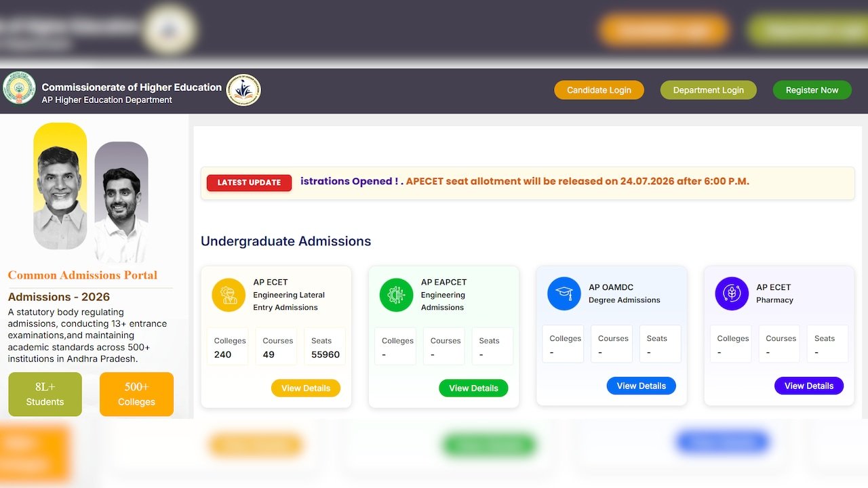Click the Andhra Pradesh government emblem logo
Screen dimensions: 868x488
coord(19,88)
